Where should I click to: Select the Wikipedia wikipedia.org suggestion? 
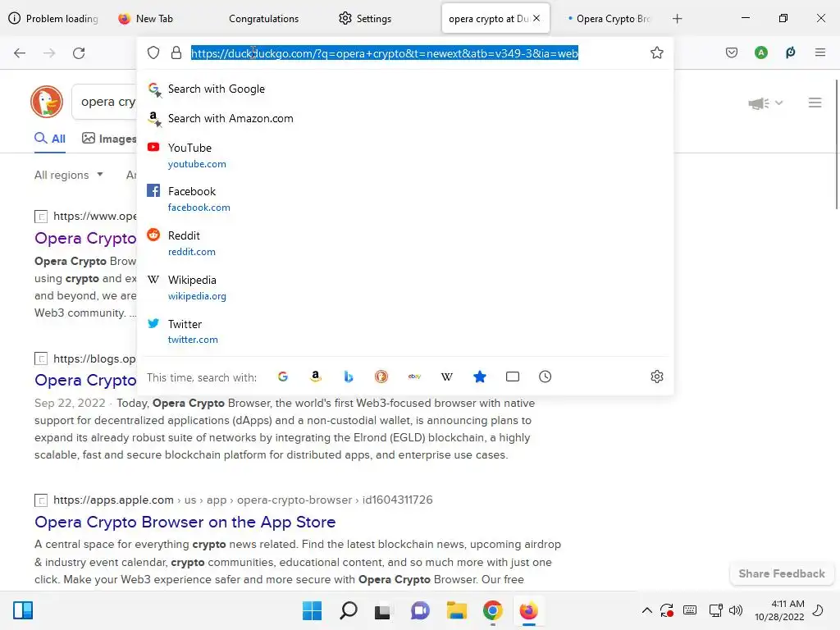click(x=405, y=288)
